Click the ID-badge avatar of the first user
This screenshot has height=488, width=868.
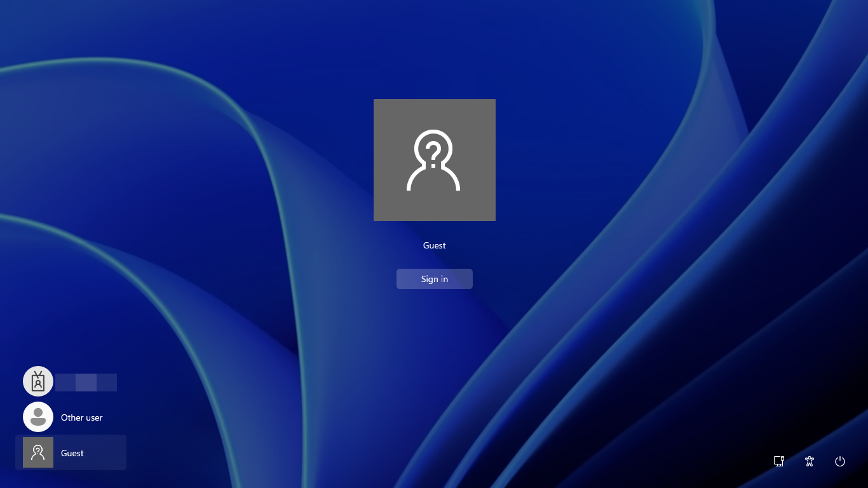pyautogui.click(x=38, y=381)
